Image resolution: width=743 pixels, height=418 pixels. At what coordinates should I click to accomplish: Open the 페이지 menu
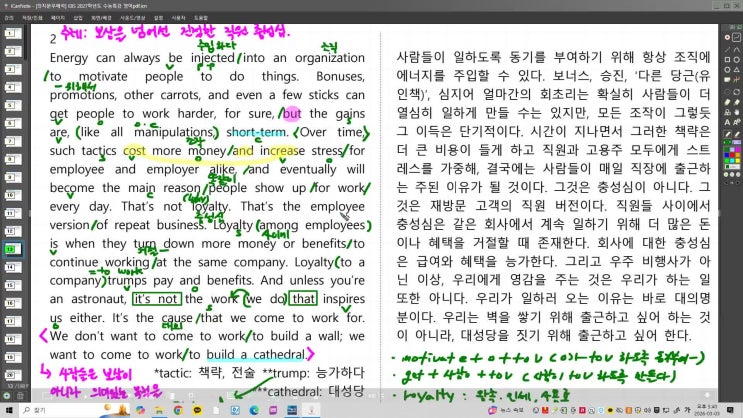pos(58,17)
